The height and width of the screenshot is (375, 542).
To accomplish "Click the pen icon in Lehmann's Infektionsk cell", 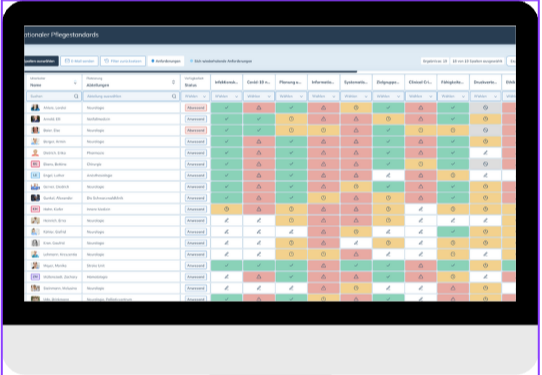I will [226, 254].
